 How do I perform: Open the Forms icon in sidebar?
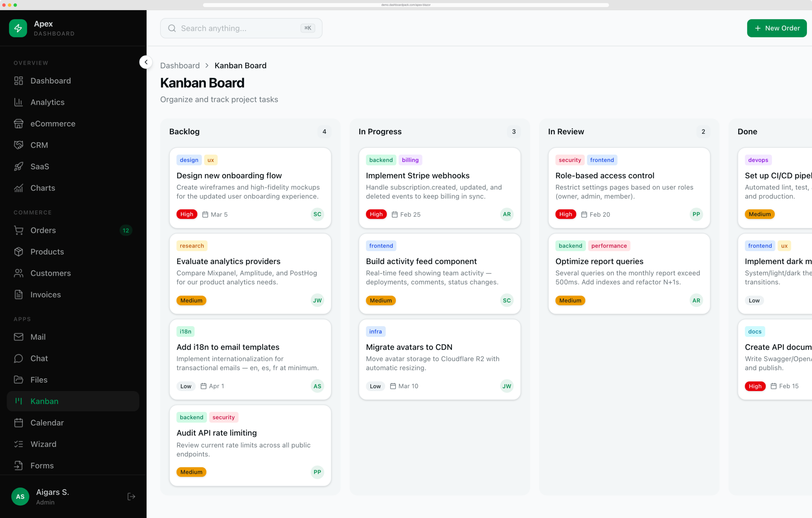tap(18, 465)
